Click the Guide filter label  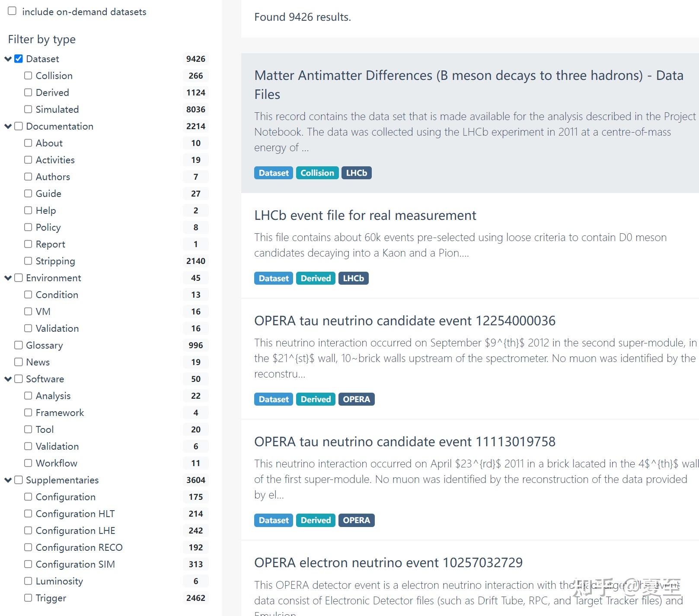click(x=48, y=194)
